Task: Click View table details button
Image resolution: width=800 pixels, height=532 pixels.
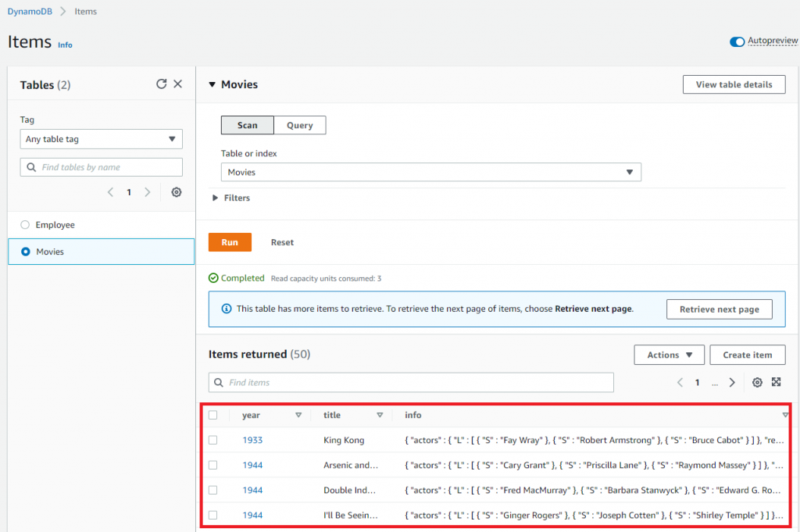Action: click(x=734, y=84)
